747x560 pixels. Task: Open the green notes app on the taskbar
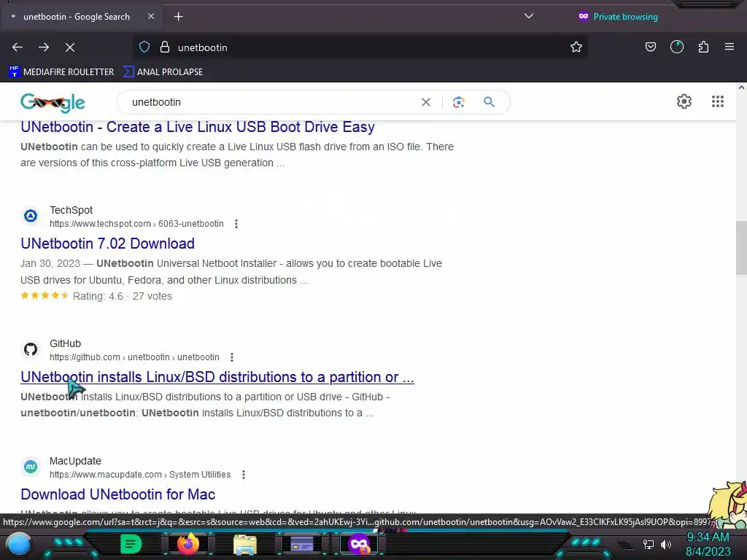pyautogui.click(x=131, y=544)
